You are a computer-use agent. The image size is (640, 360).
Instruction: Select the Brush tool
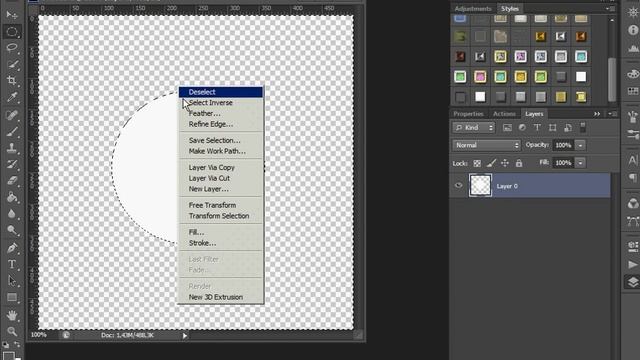pos(12,131)
